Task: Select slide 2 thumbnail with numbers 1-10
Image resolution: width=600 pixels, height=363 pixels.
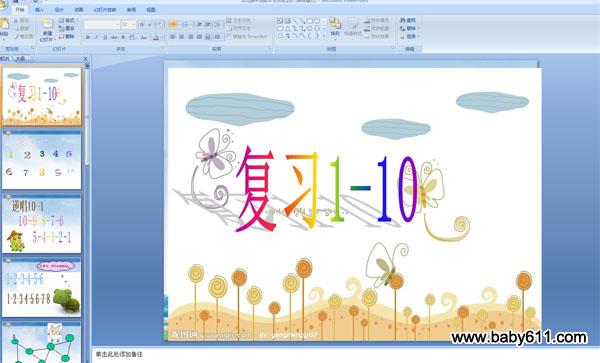Action: coord(42,160)
